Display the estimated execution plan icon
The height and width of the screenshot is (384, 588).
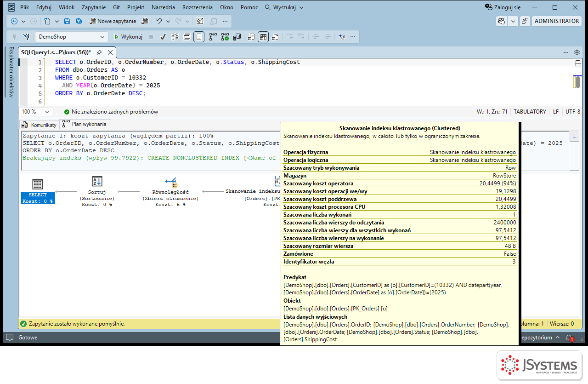click(175, 37)
